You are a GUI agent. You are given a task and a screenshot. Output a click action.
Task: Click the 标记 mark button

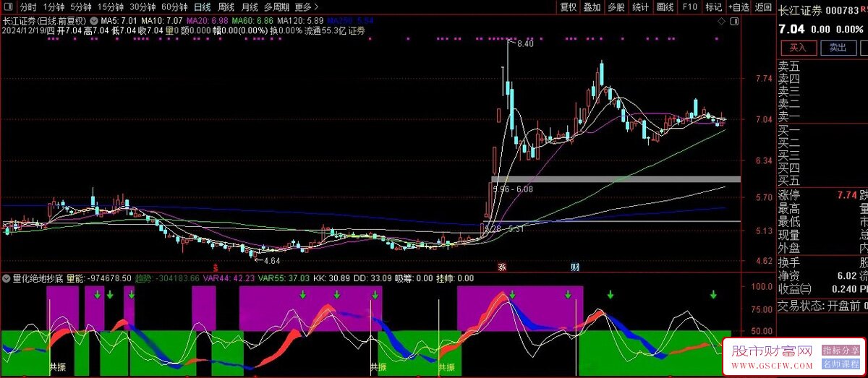[x=714, y=7]
